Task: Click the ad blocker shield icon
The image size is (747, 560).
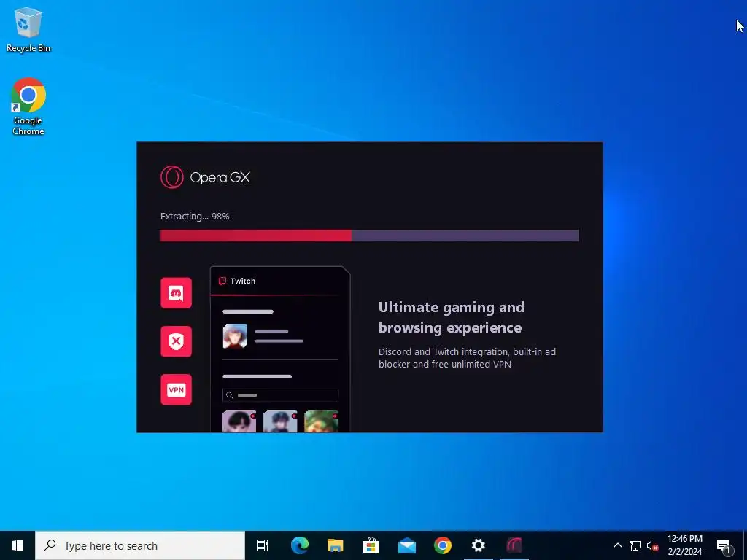Action: 177,341
